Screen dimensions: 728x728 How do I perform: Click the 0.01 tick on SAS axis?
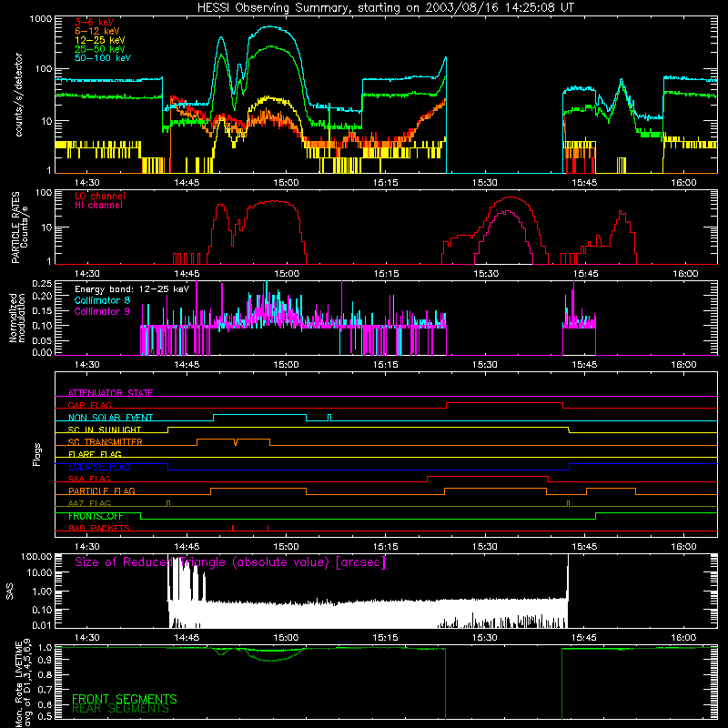click(42, 625)
